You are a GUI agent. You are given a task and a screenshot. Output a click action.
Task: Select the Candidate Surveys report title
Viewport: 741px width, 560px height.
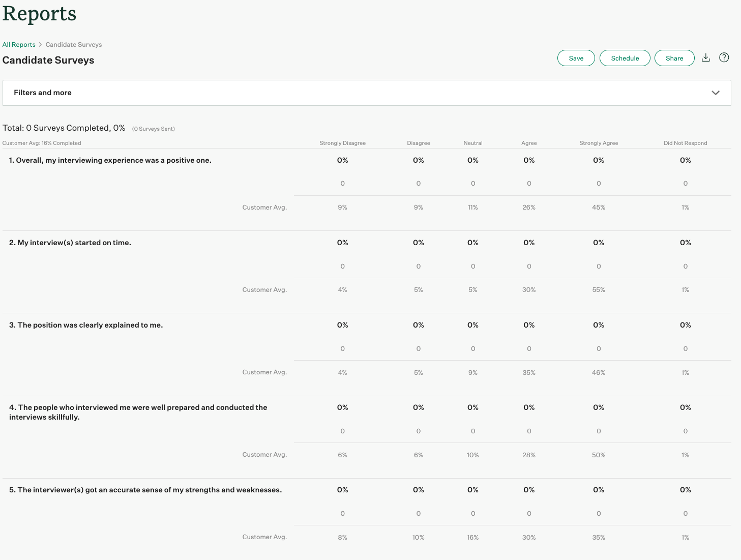48,60
